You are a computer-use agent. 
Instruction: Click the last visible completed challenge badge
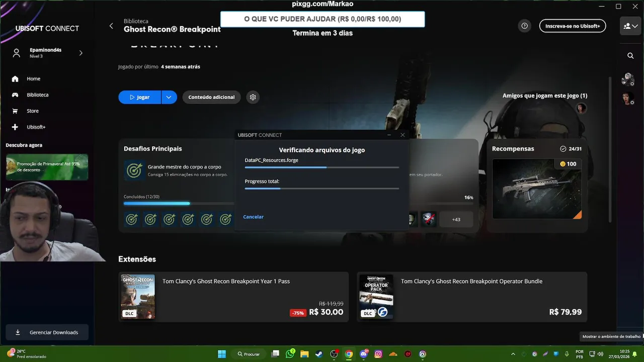pos(226,219)
